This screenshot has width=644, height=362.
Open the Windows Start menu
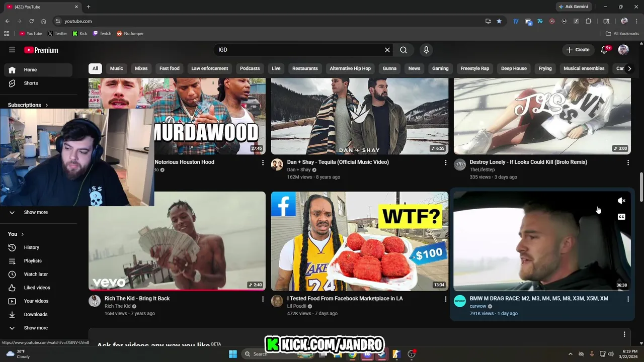[x=233, y=354]
